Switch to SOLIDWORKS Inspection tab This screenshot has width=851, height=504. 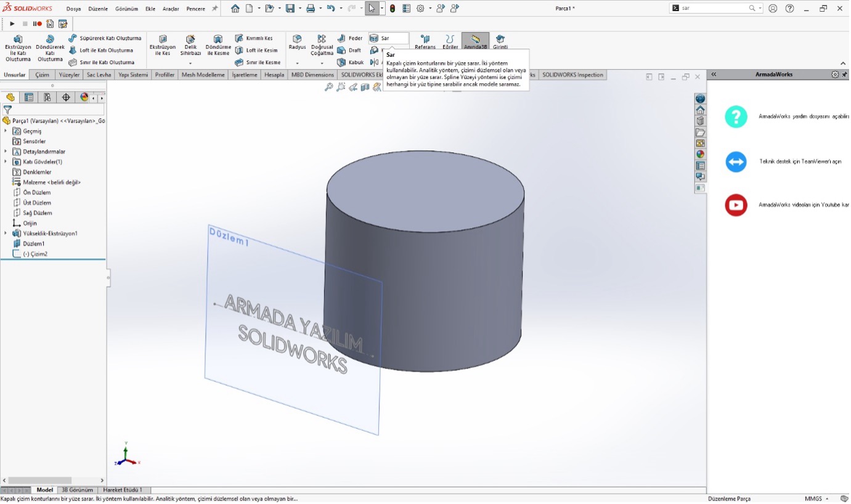pyautogui.click(x=572, y=75)
